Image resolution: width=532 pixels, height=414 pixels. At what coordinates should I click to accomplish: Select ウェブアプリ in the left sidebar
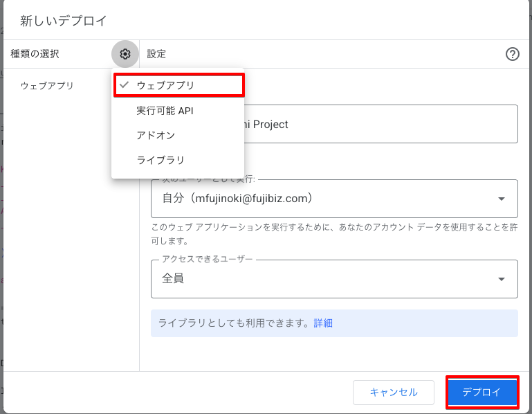click(x=47, y=86)
